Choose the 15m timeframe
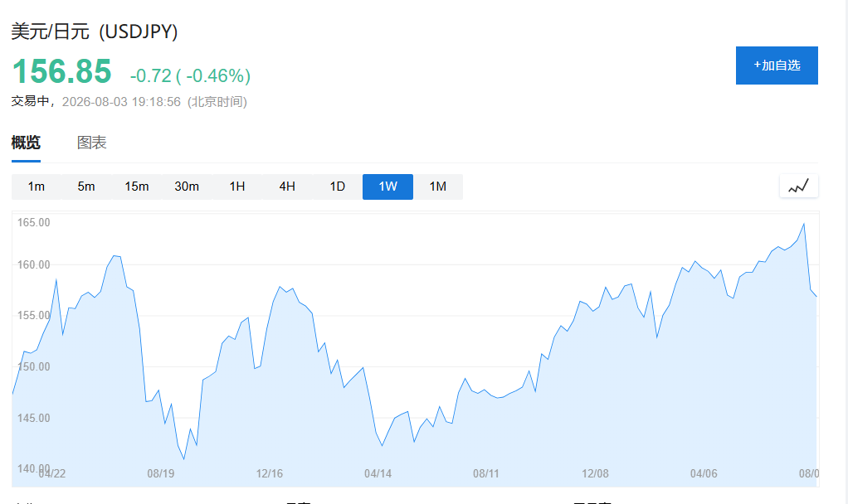 click(x=136, y=187)
